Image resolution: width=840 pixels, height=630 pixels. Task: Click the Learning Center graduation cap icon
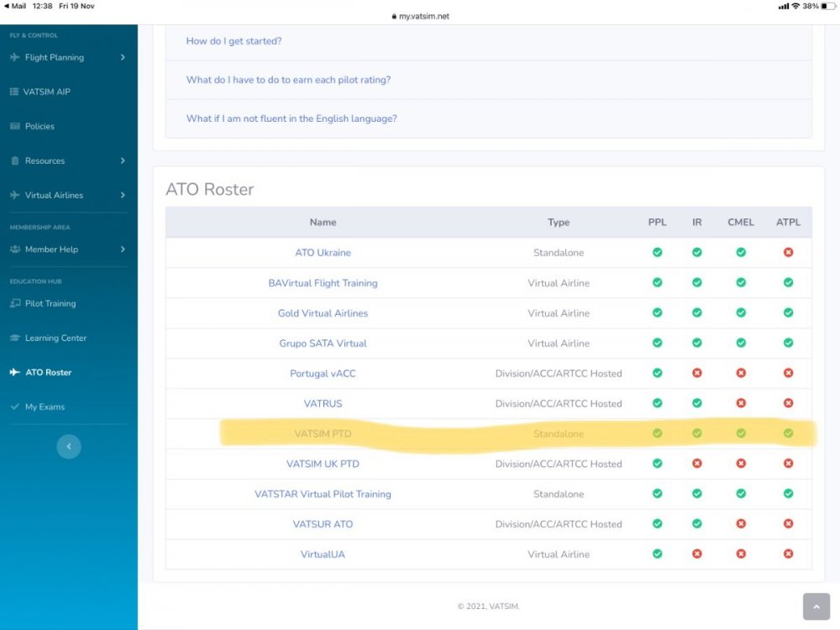pyautogui.click(x=15, y=339)
